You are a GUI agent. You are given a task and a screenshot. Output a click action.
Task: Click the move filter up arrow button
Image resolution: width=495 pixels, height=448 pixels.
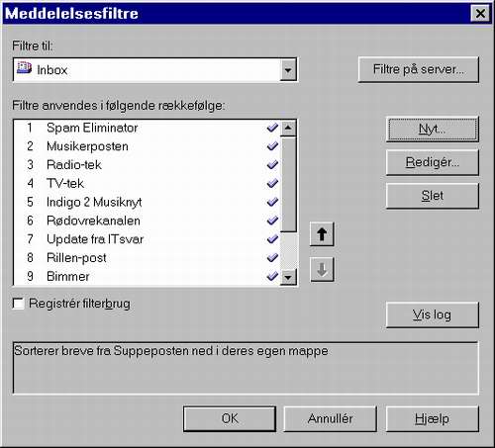(322, 234)
